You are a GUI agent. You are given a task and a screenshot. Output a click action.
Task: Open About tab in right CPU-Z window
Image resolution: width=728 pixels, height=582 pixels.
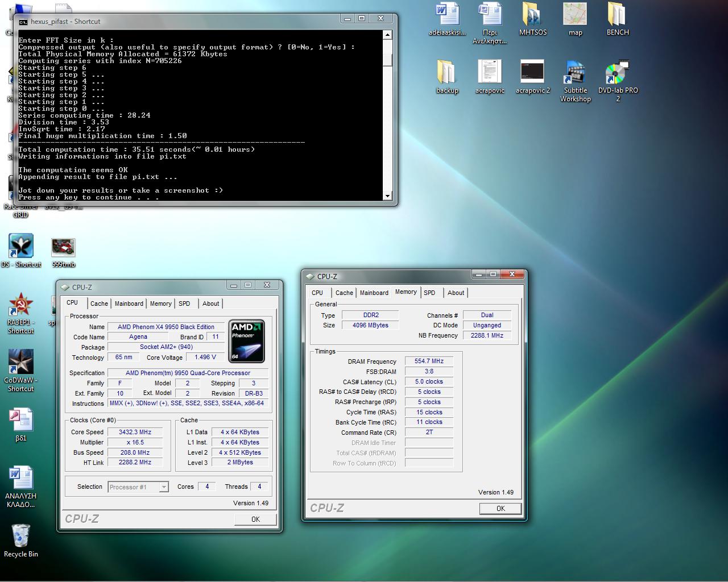(456, 293)
